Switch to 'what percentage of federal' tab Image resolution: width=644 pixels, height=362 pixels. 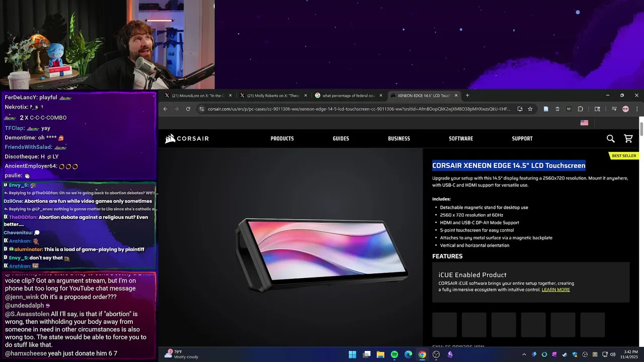(348, 95)
